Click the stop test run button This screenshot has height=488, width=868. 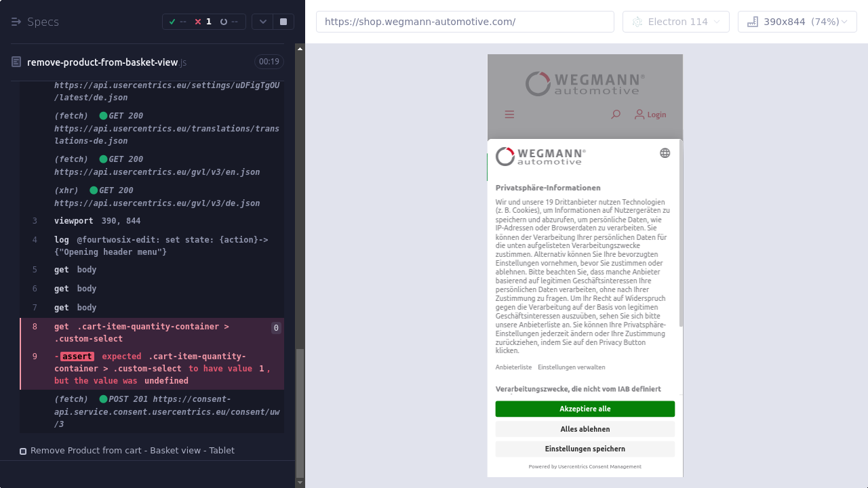[x=283, y=22]
